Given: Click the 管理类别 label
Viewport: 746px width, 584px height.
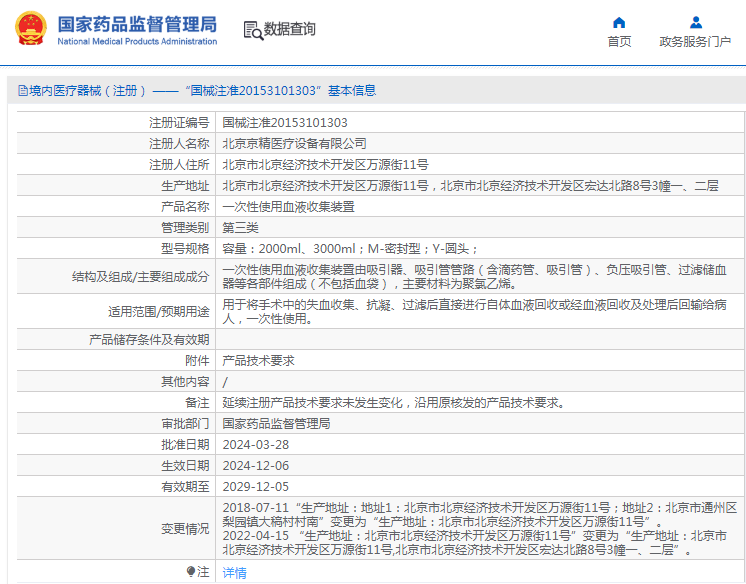Looking at the screenshot, I should (x=185, y=228).
